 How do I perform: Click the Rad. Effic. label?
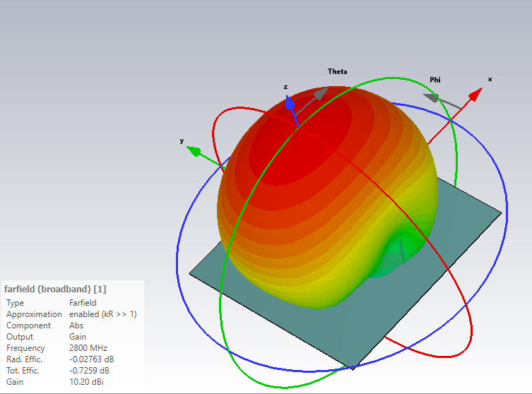coord(25,359)
